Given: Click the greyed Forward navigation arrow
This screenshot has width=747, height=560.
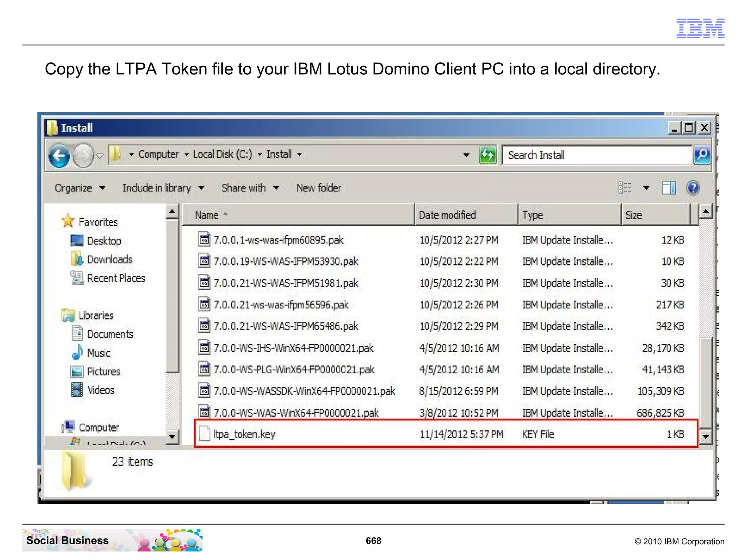Looking at the screenshot, I should pos(83,156).
